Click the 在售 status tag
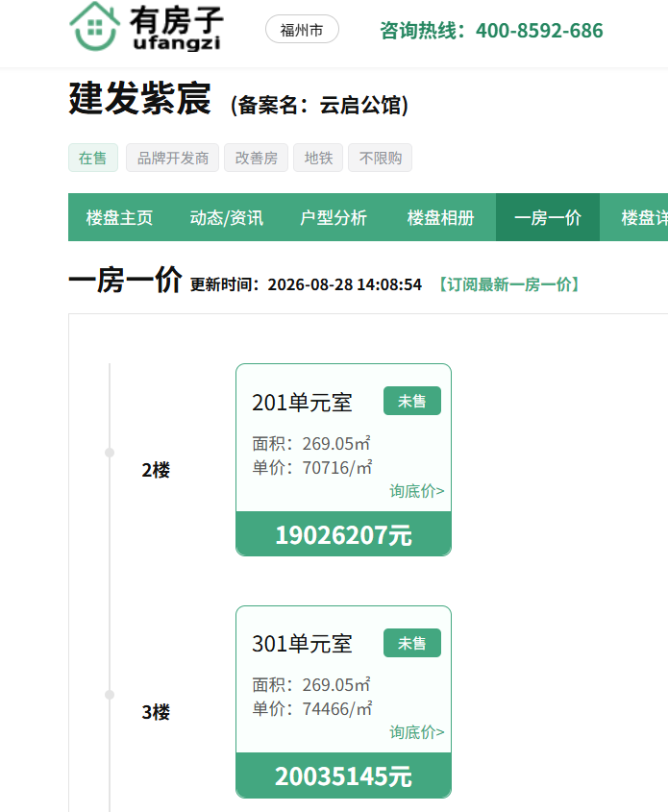The image size is (668, 812). (92, 158)
